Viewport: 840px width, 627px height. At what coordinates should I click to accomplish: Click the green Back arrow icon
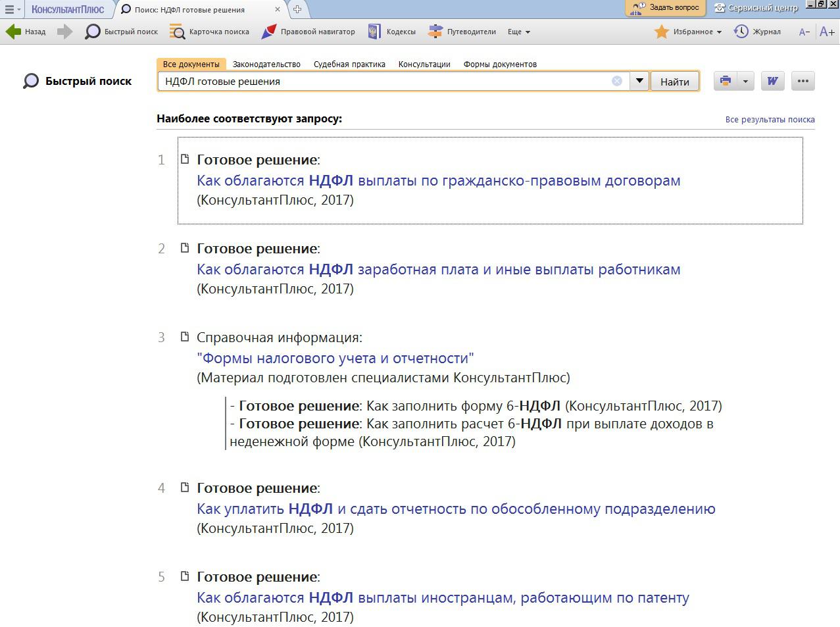click(14, 32)
